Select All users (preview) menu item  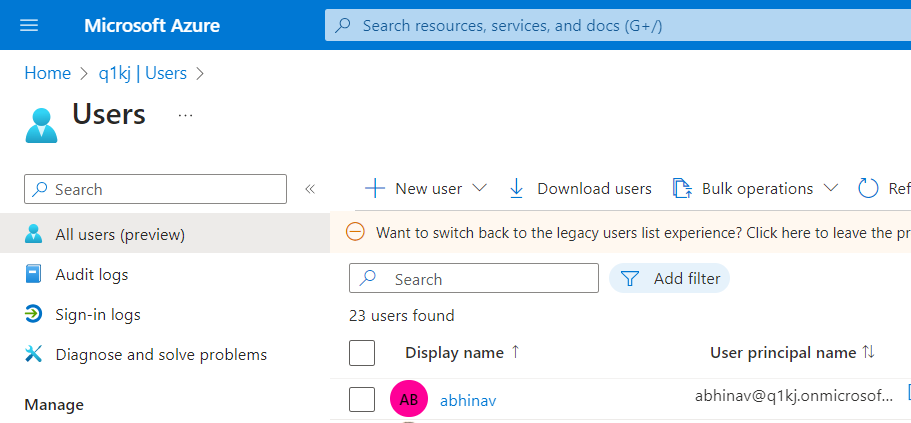[165, 235]
